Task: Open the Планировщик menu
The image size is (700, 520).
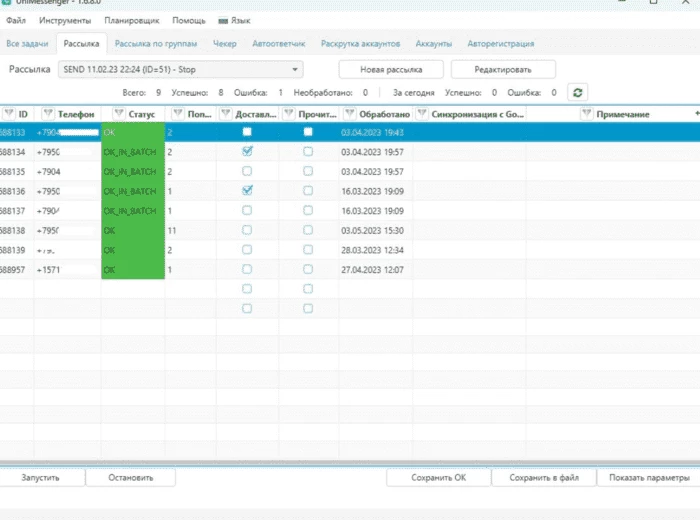Action: coord(132,21)
